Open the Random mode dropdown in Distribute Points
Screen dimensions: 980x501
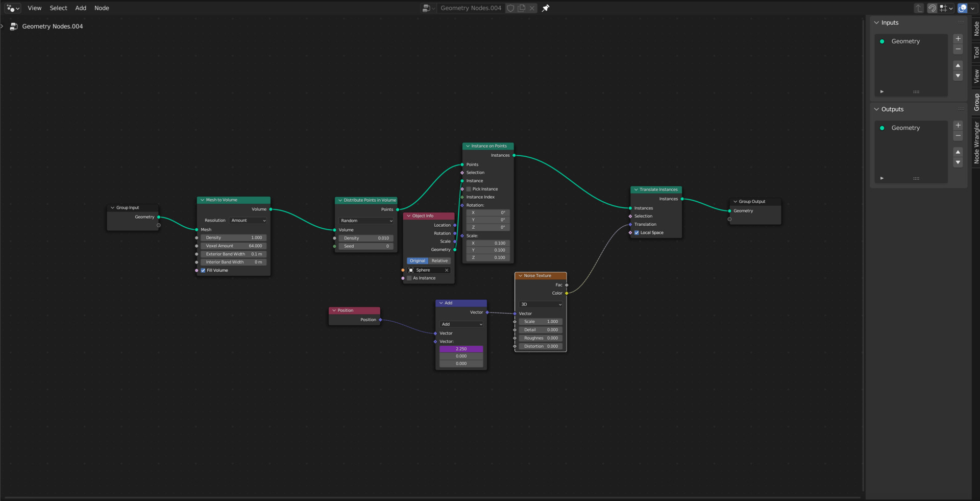tap(366, 221)
